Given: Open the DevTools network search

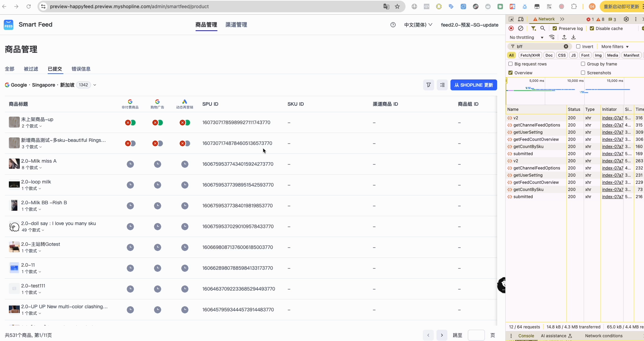Looking at the screenshot, I should click(x=543, y=28).
